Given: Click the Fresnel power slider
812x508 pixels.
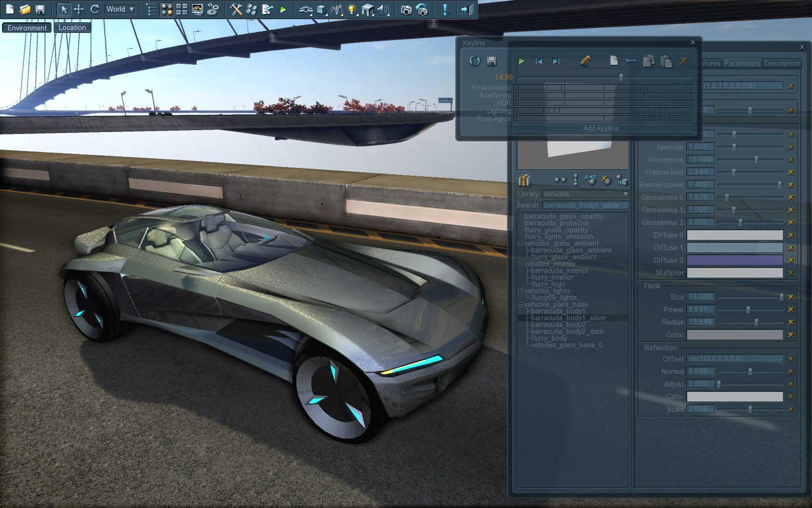Looking at the screenshot, I should point(750,185).
